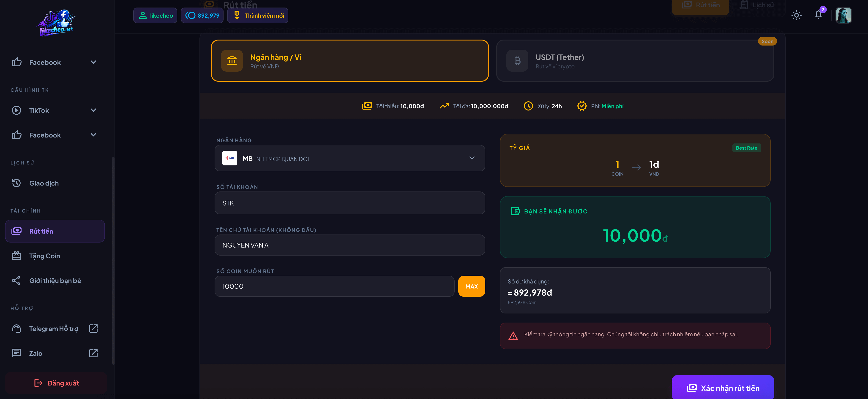
Task: Click the likecheo username badge
Action: point(155,16)
